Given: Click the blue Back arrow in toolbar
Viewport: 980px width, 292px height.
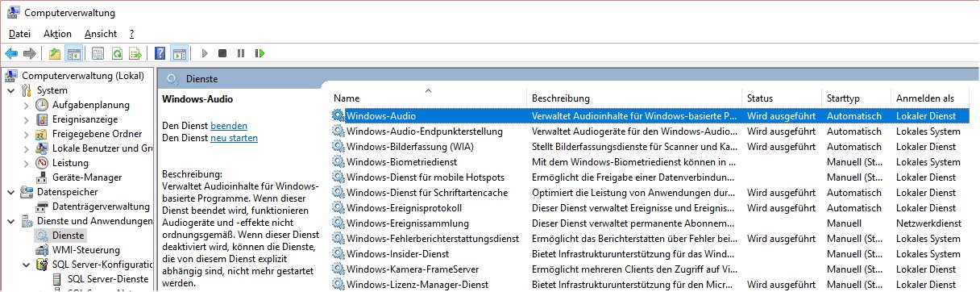Looking at the screenshot, I should coord(11,54).
